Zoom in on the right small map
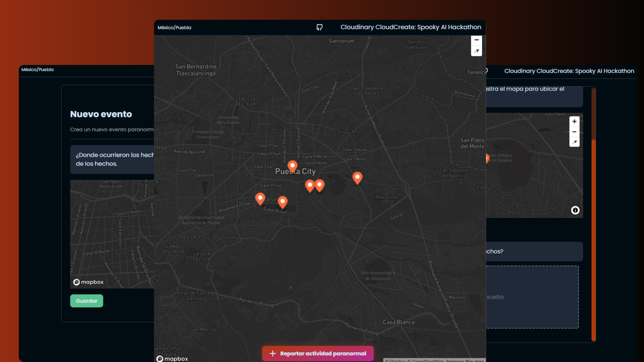The height and width of the screenshot is (362, 644). click(574, 121)
